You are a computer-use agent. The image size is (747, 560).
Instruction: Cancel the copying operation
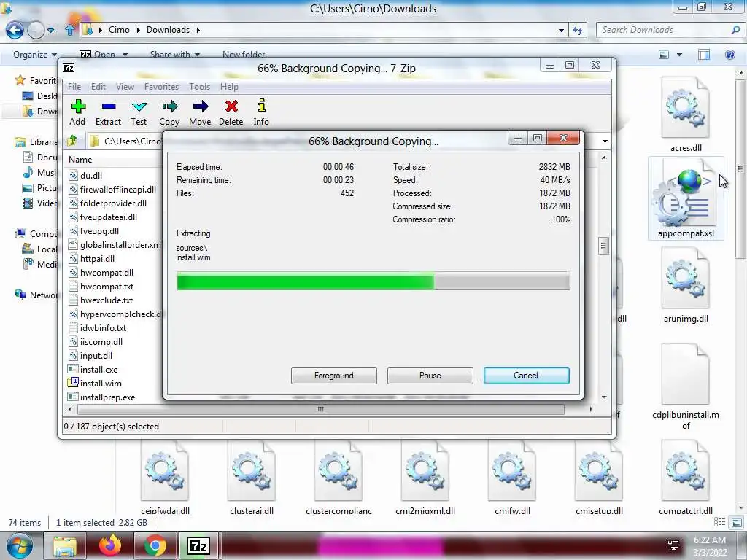click(x=527, y=376)
